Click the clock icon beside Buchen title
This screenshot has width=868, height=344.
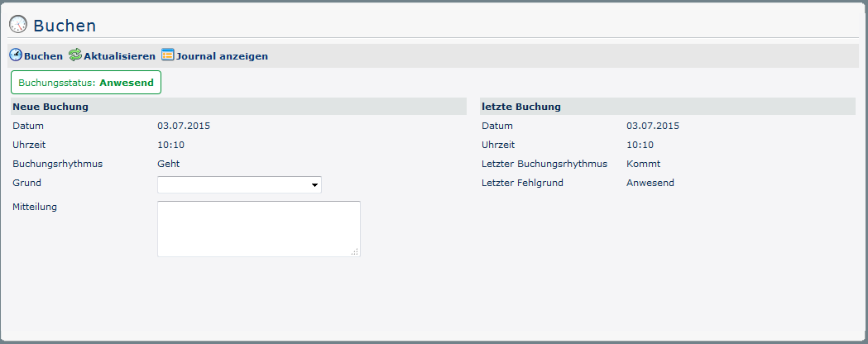[18, 25]
